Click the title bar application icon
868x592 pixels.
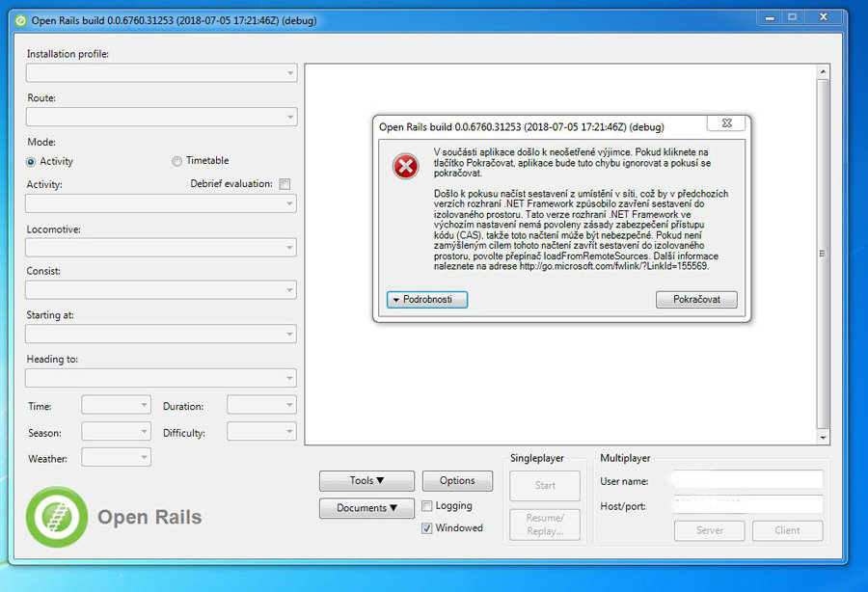click(21, 21)
